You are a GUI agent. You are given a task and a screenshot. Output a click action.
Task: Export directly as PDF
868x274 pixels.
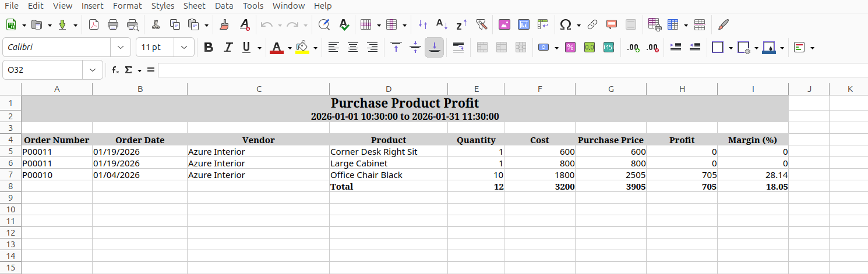coord(94,25)
